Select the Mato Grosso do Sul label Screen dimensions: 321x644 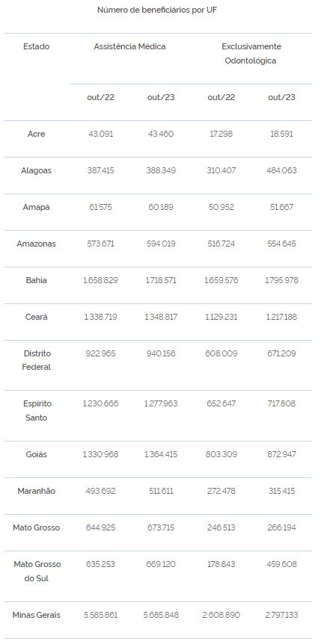tap(36, 572)
